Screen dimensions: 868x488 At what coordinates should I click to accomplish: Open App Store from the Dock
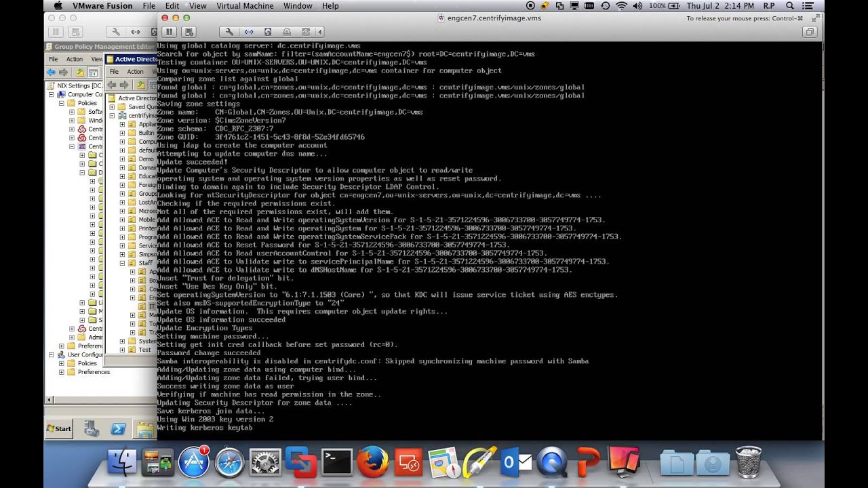pos(194,462)
